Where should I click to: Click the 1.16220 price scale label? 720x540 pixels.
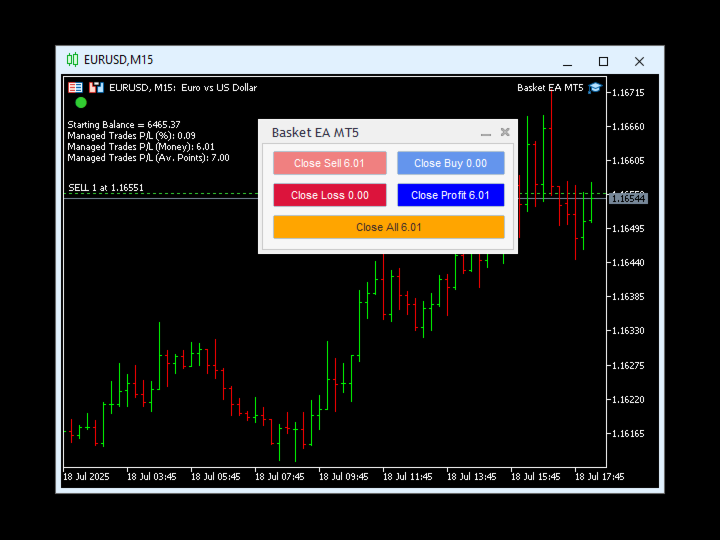[628, 399]
